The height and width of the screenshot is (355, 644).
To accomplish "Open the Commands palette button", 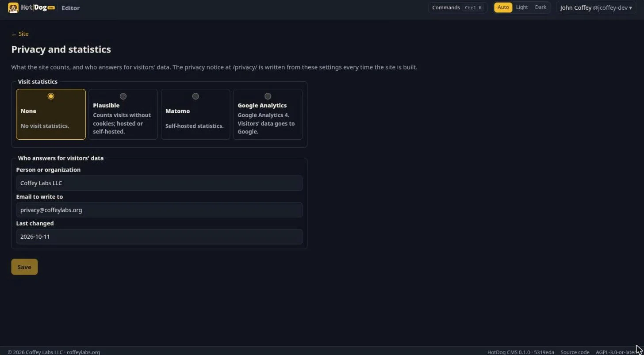I will click(x=457, y=8).
